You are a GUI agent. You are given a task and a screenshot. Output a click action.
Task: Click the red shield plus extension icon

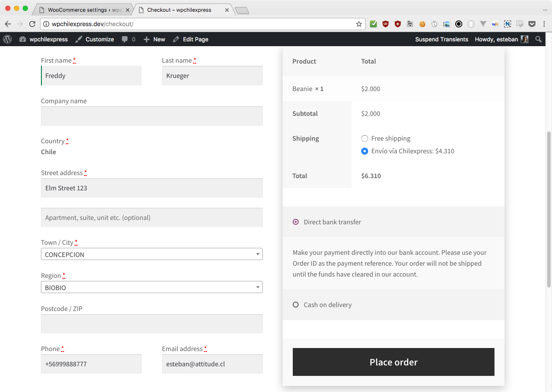[x=398, y=24]
